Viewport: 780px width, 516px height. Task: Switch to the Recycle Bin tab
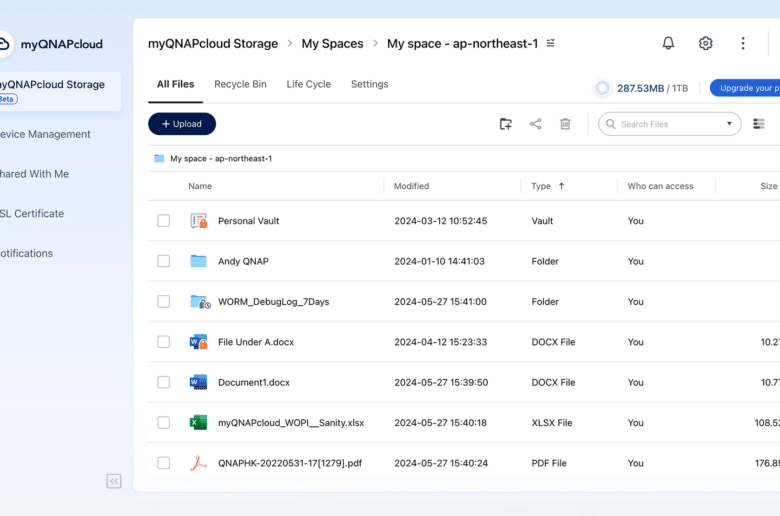tap(240, 84)
